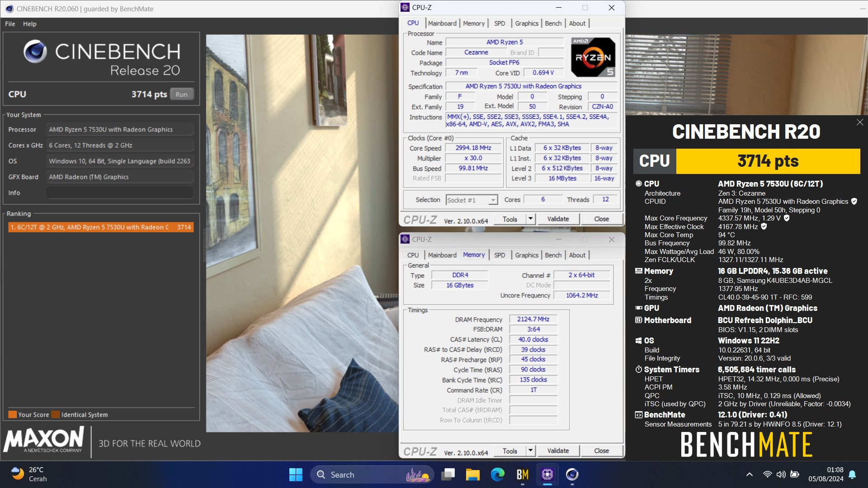The width and height of the screenshot is (868, 488).
Task: Open Bench tab in Memory CPU-Z window
Action: coord(553,255)
